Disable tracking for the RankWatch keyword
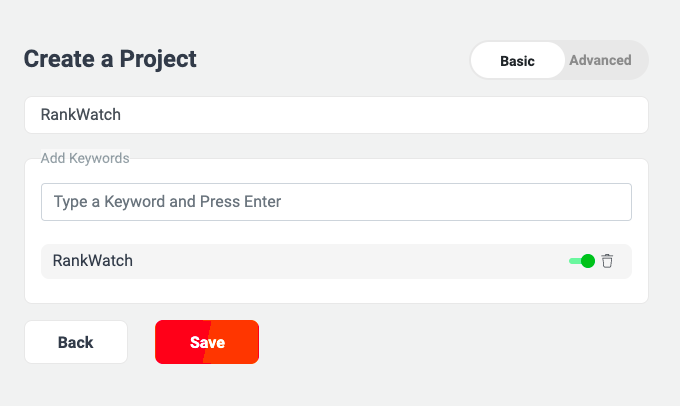This screenshot has height=406, width=680. click(x=582, y=261)
